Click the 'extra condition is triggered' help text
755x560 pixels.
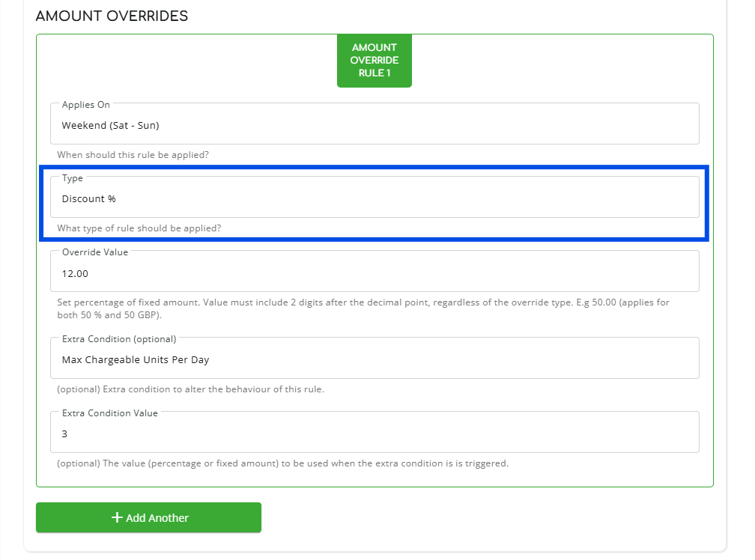282,463
